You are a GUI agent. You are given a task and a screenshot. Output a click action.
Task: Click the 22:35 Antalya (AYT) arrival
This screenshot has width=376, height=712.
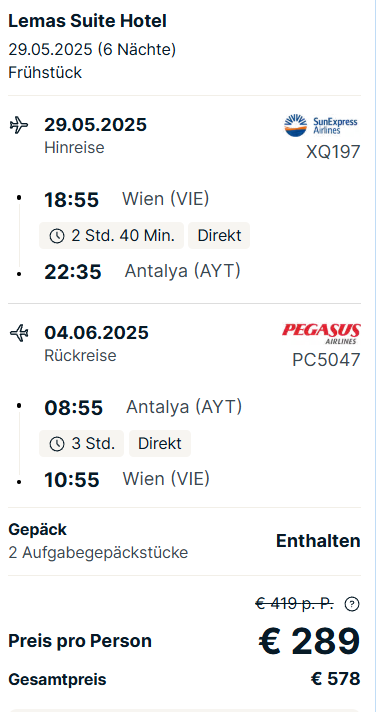[x=142, y=272]
